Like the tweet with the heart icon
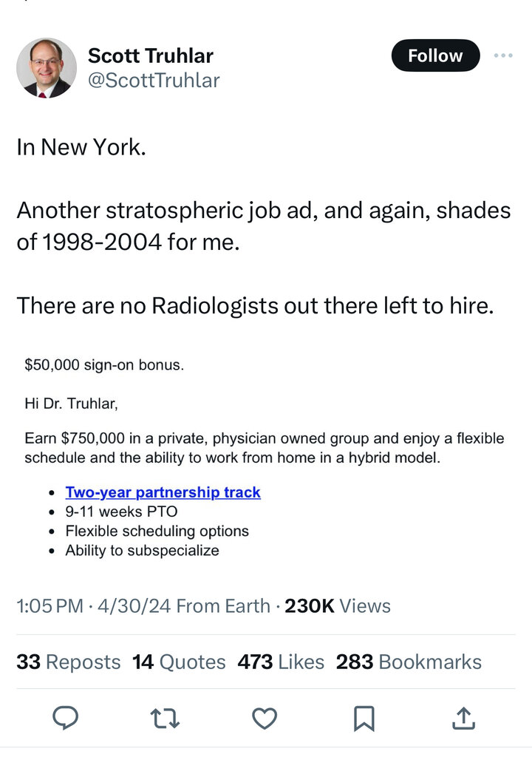532x757 pixels. 265,717
